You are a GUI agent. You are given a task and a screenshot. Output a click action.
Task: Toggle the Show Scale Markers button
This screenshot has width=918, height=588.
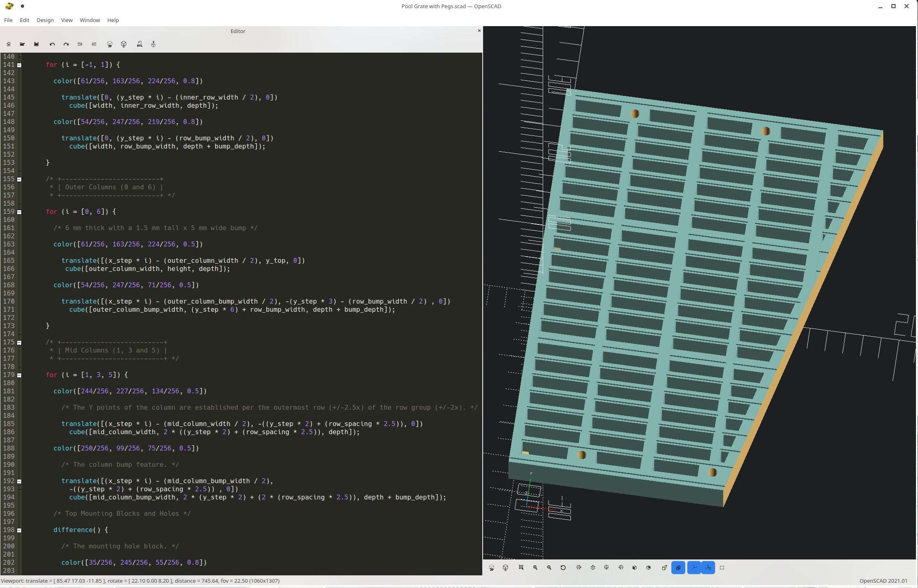709,568
